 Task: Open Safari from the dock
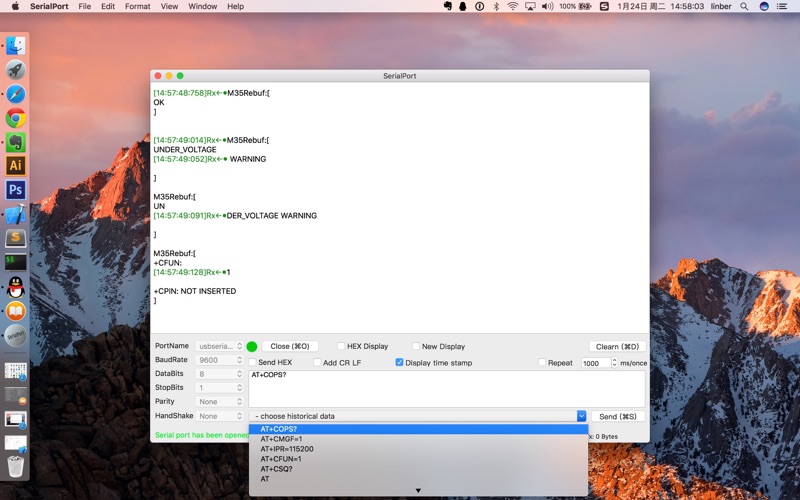coord(15,94)
